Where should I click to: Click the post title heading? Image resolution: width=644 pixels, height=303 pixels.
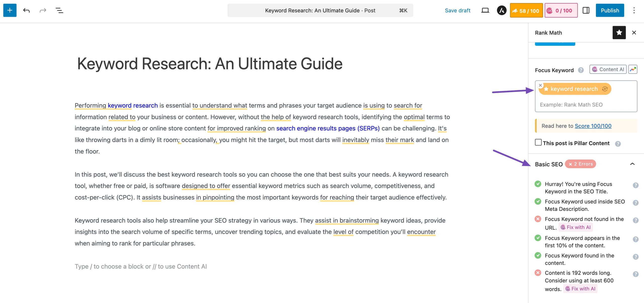pos(210,64)
